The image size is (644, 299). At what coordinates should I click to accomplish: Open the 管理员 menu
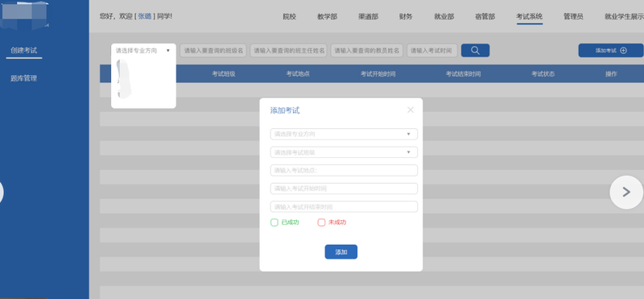click(x=573, y=17)
